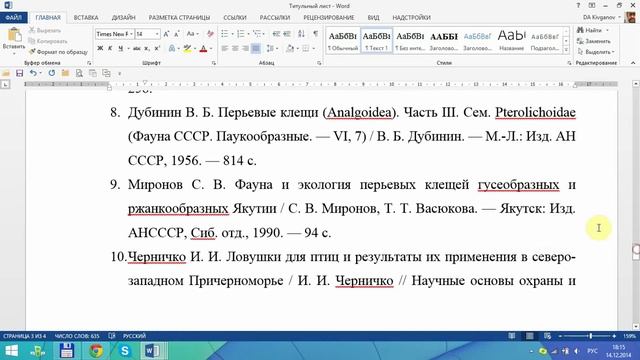
Task: Open Print Preview from Quick Access Toolbar
Action: [79, 73]
